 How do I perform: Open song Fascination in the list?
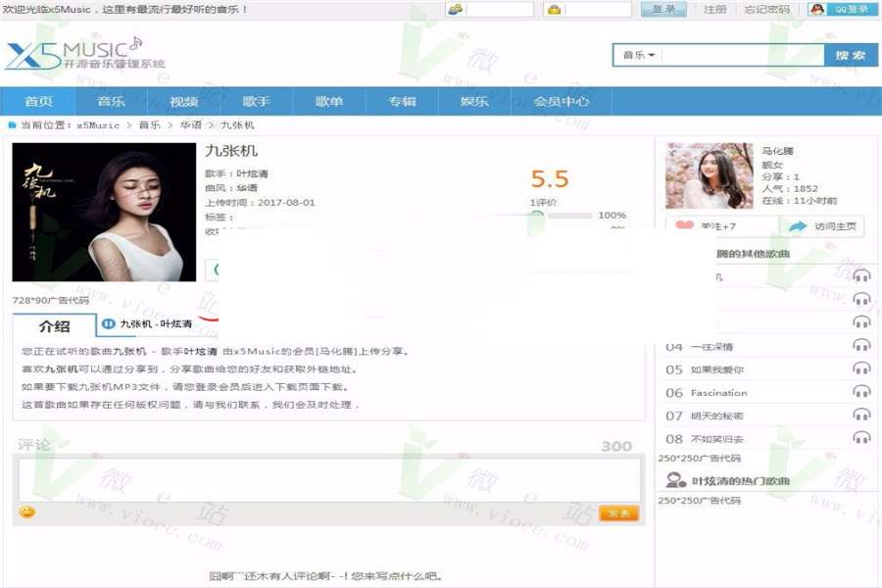(719, 393)
